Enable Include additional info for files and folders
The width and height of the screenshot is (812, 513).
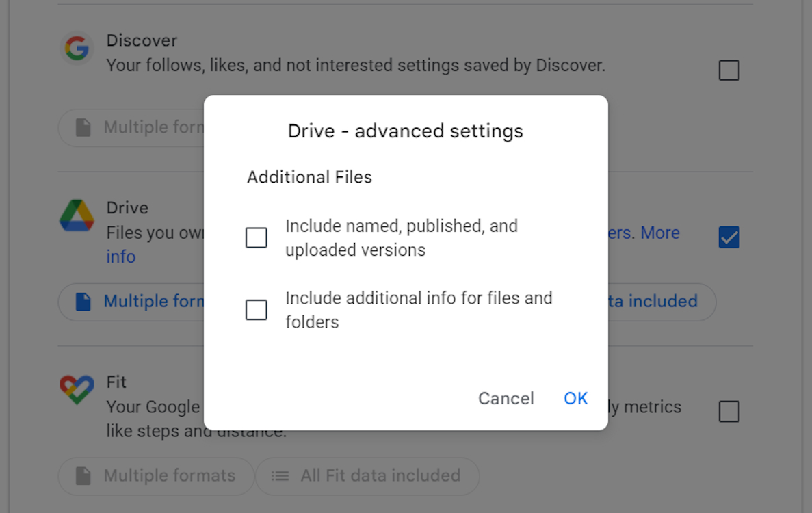[256, 310]
